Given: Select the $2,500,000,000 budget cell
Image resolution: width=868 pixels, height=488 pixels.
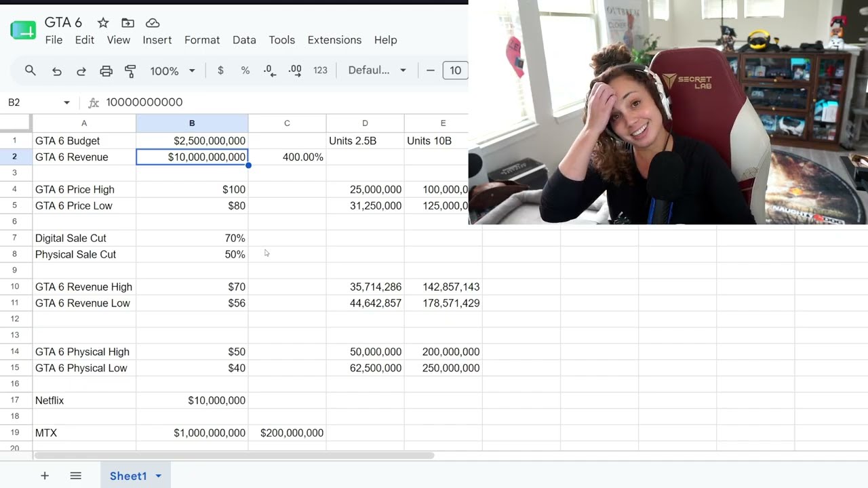Looking at the screenshot, I should [x=192, y=141].
